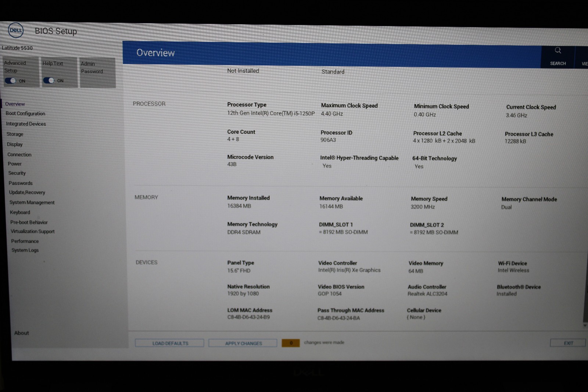Toggle Help Text switch off
The image size is (588, 392).
tap(49, 81)
